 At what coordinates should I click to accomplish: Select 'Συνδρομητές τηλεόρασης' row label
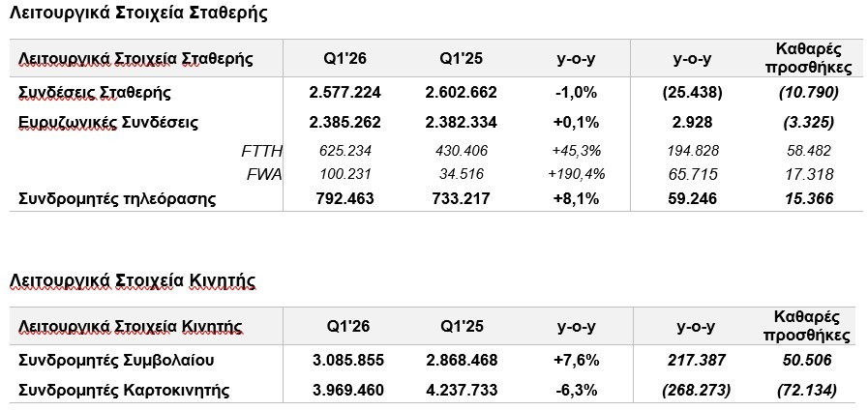click(117, 198)
